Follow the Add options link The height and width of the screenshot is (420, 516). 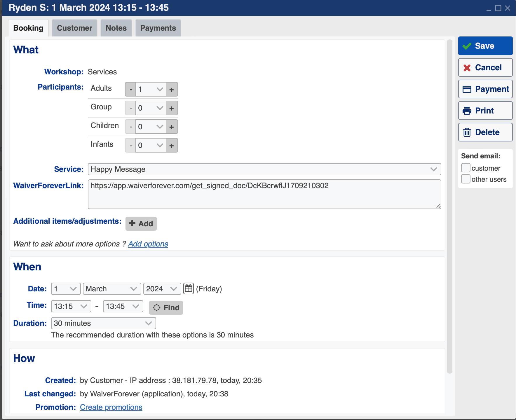148,244
